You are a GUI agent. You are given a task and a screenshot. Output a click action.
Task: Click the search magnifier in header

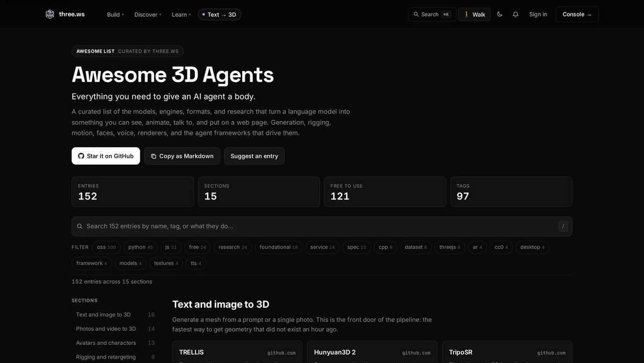[x=416, y=15]
